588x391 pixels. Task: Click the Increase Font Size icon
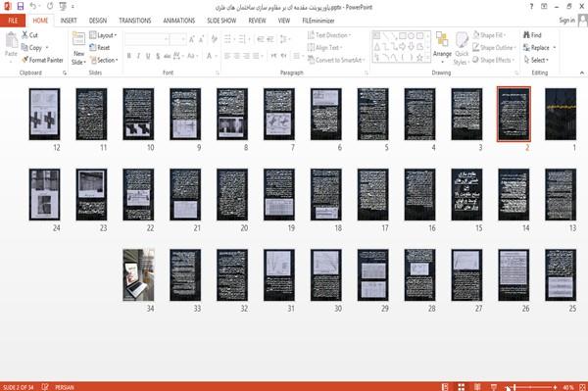pos(192,39)
